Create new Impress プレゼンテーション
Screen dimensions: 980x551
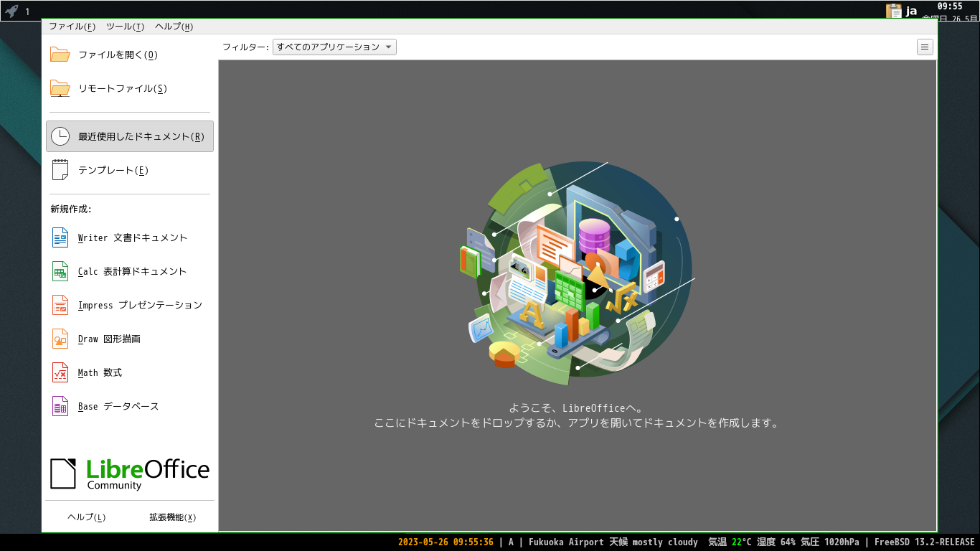point(130,305)
